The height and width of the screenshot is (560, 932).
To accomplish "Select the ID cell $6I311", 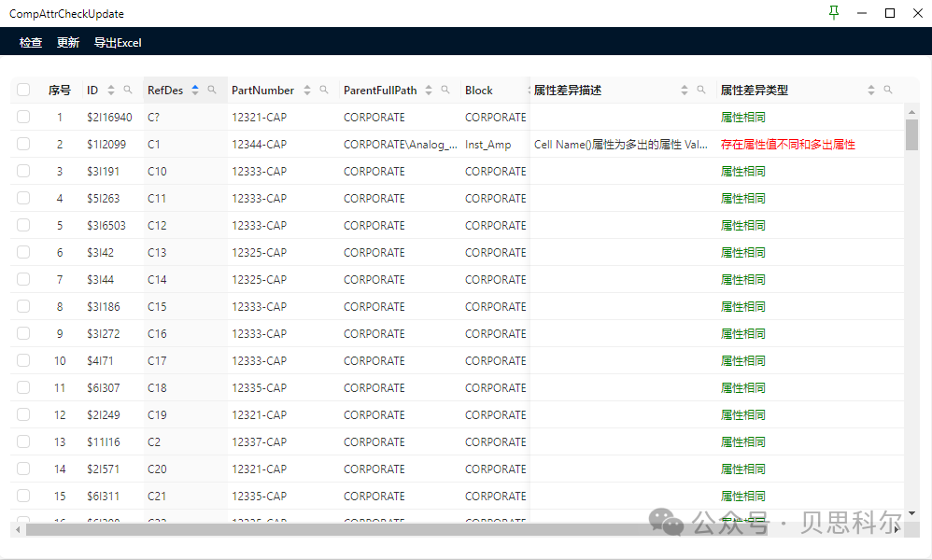I will (104, 496).
